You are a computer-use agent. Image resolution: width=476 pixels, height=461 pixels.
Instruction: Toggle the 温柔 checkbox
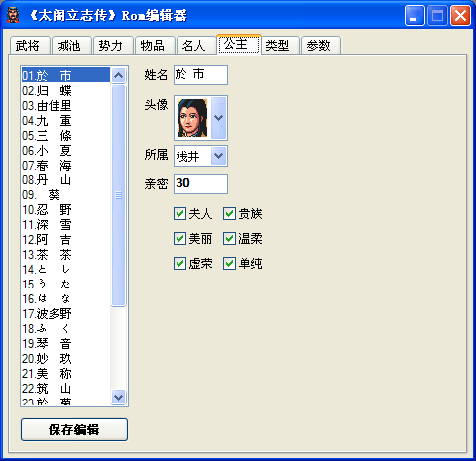coord(229,239)
